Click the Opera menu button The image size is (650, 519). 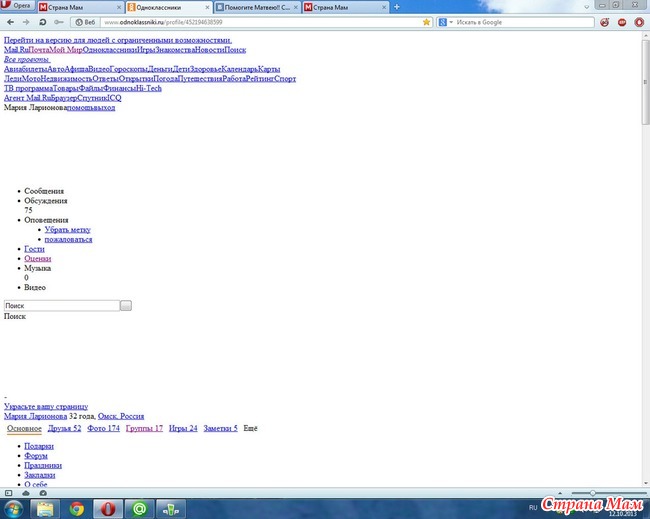tap(17, 6)
